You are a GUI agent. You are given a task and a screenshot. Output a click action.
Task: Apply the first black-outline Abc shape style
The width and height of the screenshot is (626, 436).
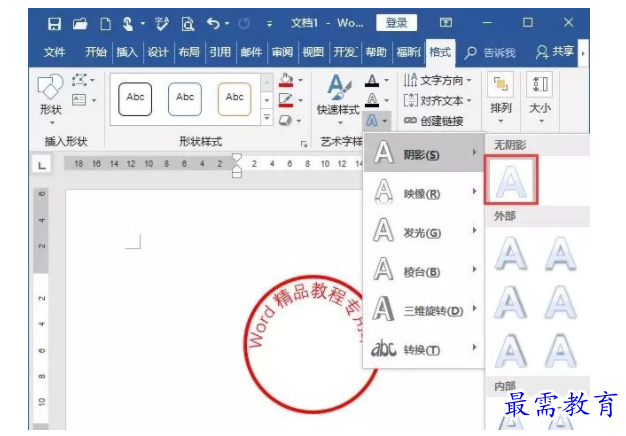point(135,99)
